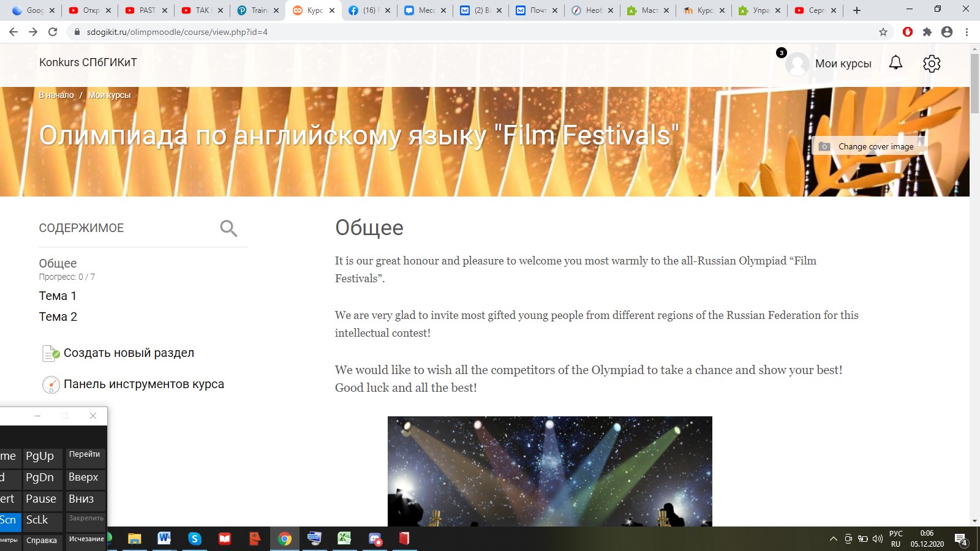Open Тема 1 in the contents sidebar
Screen dimensions: 980x551
[58, 296]
